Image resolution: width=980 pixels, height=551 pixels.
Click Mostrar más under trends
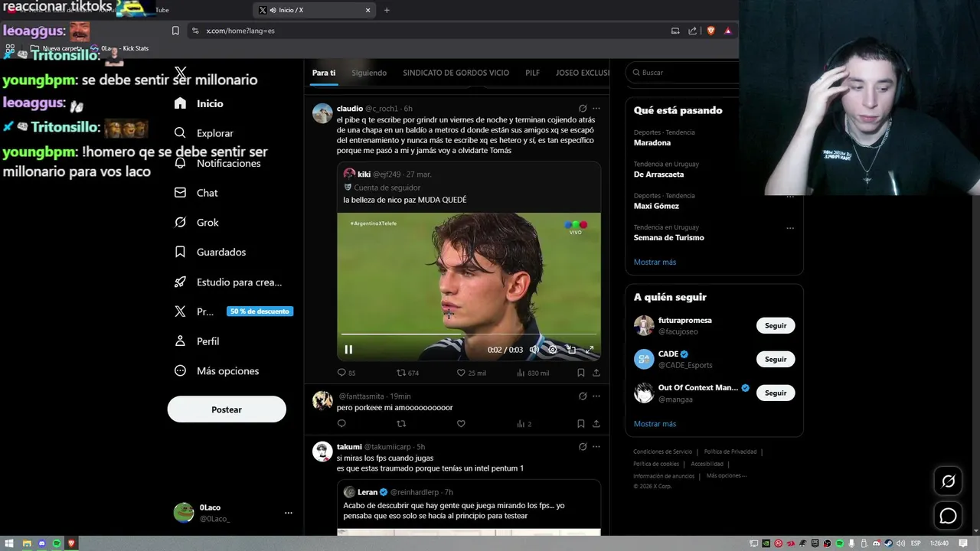(x=655, y=262)
